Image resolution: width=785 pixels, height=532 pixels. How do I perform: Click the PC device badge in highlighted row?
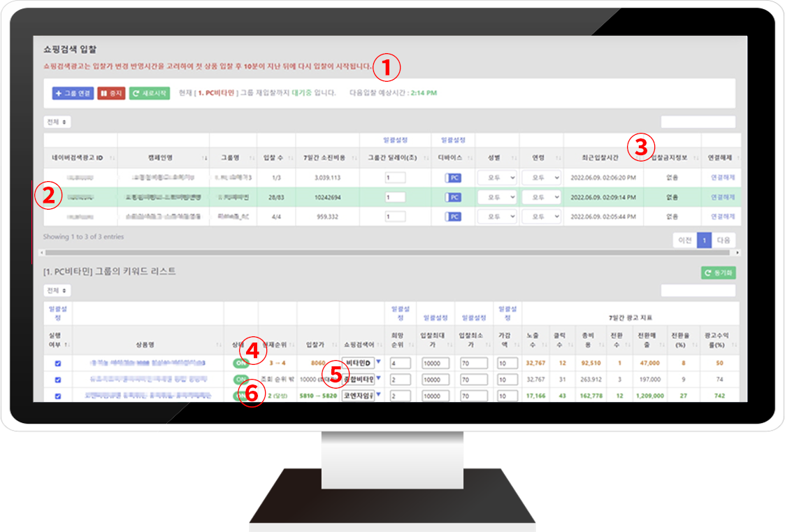pos(453,198)
